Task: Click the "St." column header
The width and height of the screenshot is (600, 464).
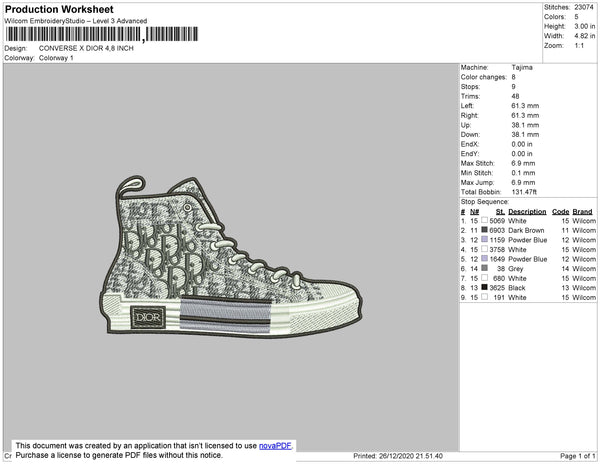Action: click(x=501, y=212)
